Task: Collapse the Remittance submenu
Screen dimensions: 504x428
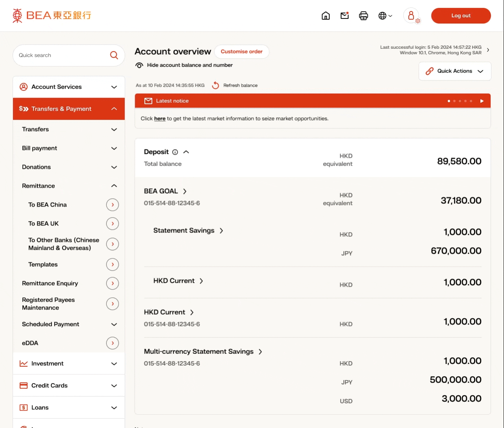Action: (69, 186)
